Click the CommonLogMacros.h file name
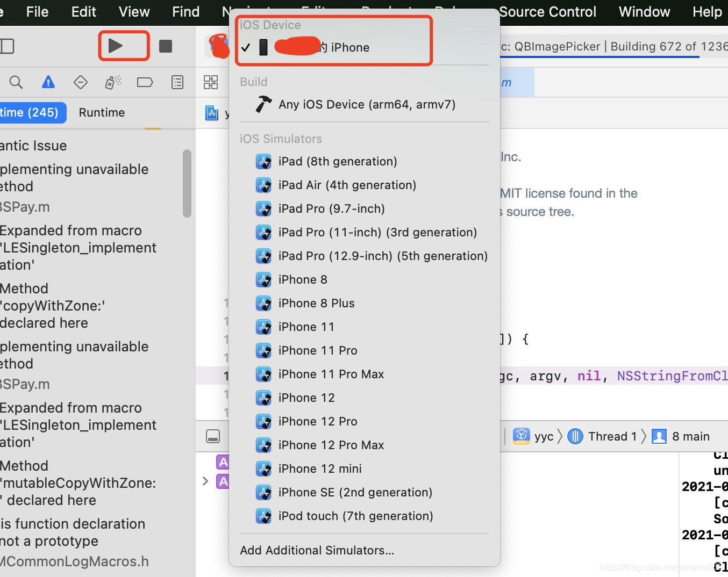Screen dimensions: 728x577 tap(75, 561)
